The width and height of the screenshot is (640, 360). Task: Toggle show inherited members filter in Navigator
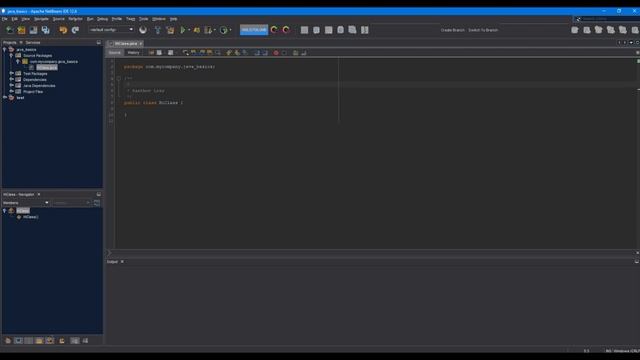coord(8,340)
